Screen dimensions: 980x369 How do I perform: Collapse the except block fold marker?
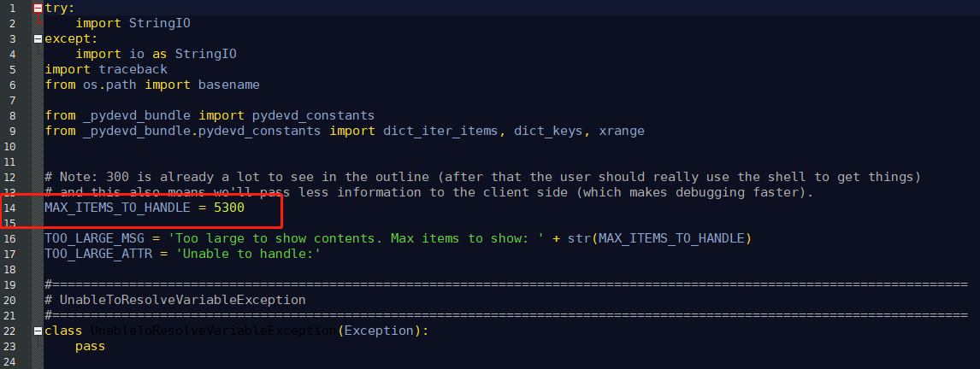point(38,38)
